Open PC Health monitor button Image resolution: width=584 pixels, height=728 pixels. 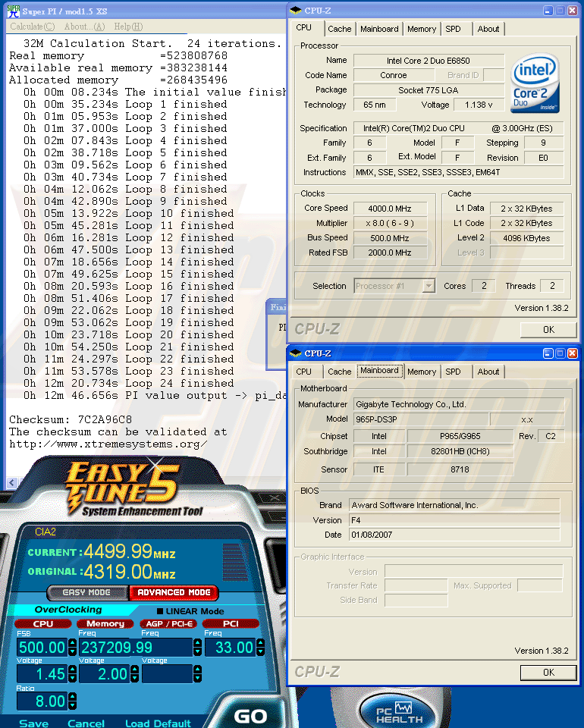[x=399, y=713]
